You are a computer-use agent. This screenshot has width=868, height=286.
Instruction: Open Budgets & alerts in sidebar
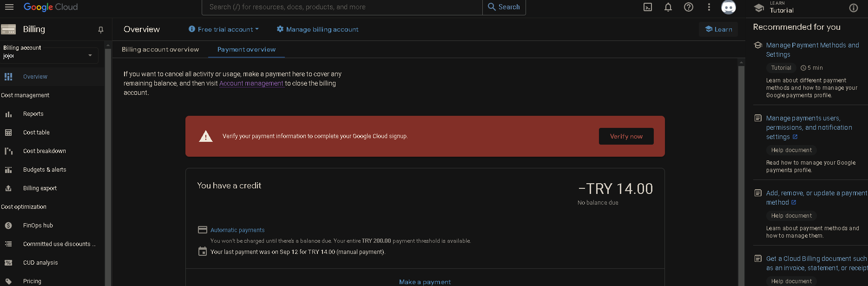tap(45, 170)
